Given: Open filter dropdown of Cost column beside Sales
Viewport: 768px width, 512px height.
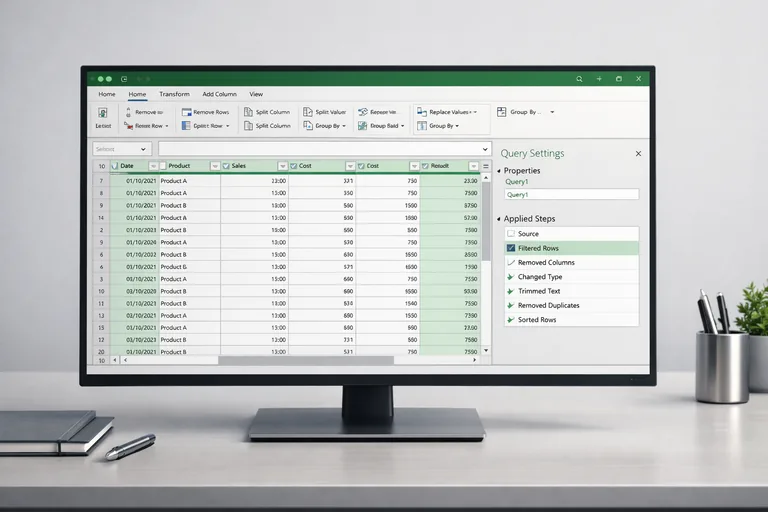Looking at the screenshot, I should (350, 166).
